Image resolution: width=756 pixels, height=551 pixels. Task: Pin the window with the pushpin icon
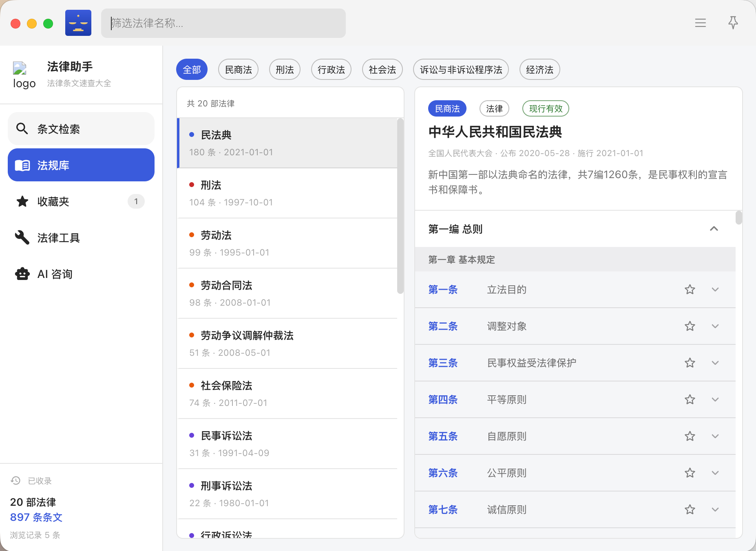(733, 23)
